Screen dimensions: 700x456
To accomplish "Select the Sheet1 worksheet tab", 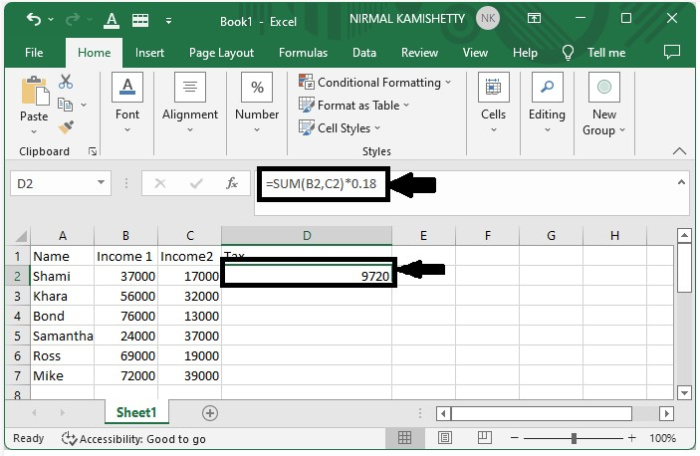I will click(136, 412).
